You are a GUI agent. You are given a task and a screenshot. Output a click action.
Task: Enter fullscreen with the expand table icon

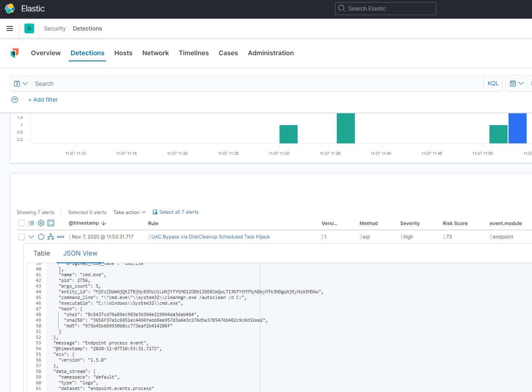tap(50, 223)
